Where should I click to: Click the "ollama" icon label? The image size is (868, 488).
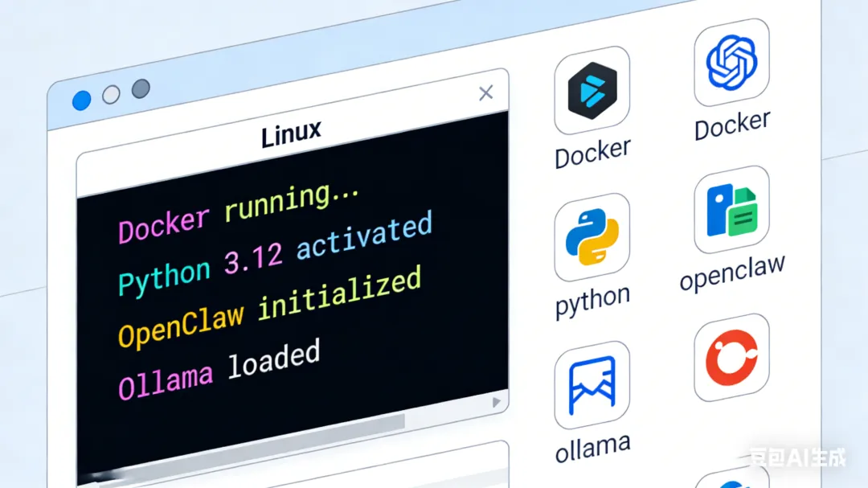point(592,448)
